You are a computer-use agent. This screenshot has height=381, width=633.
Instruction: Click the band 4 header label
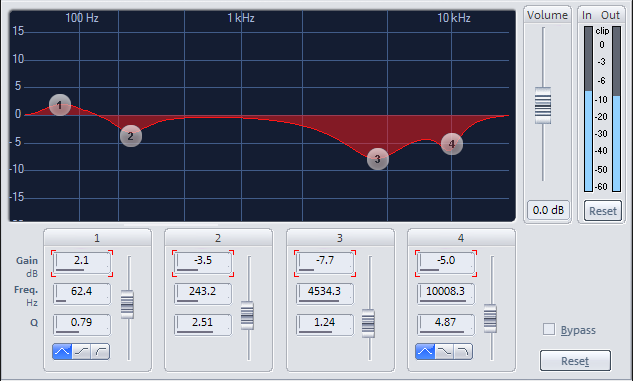461,238
